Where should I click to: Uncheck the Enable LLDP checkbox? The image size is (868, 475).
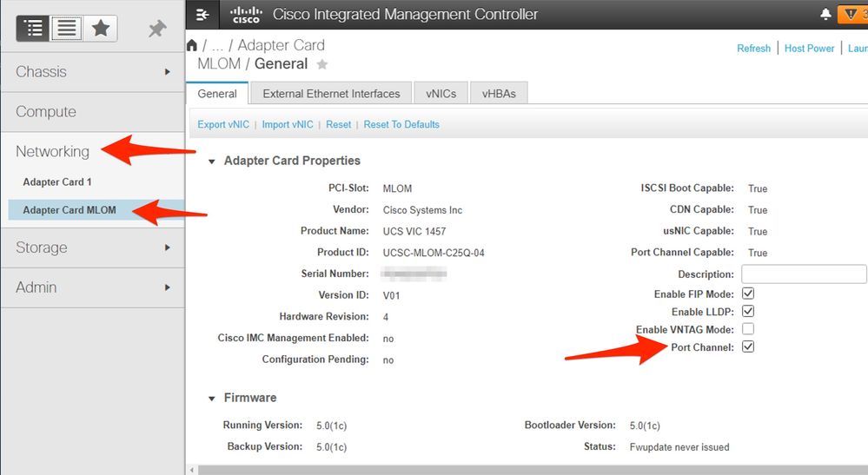coord(748,312)
